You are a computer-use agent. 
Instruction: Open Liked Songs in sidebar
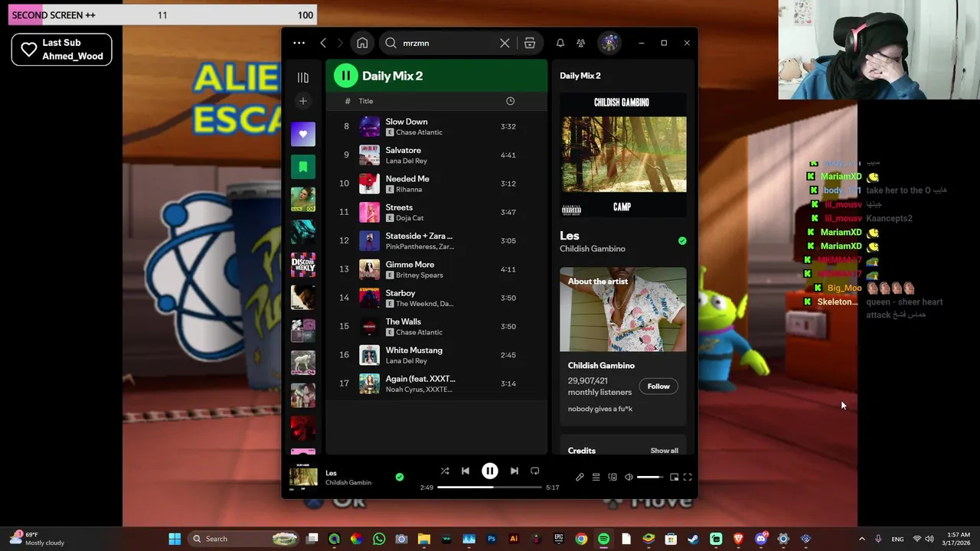coord(303,134)
